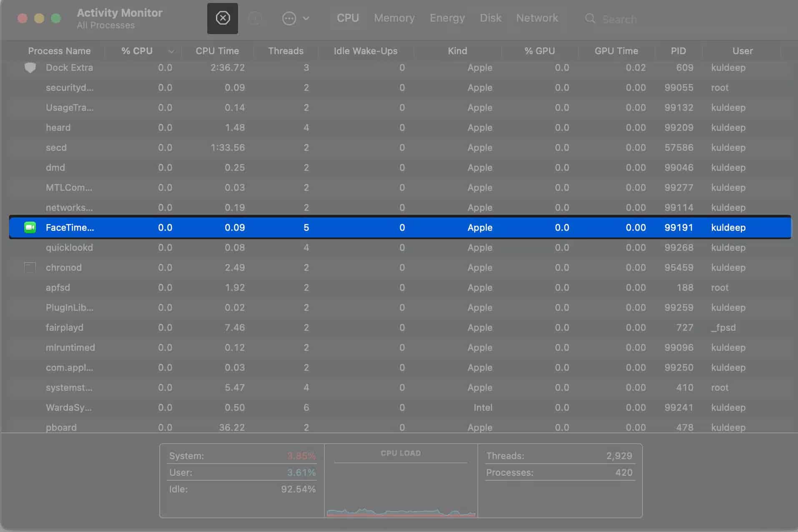The image size is (798, 532).
Task: Select the heard process row
Action: coord(400,127)
